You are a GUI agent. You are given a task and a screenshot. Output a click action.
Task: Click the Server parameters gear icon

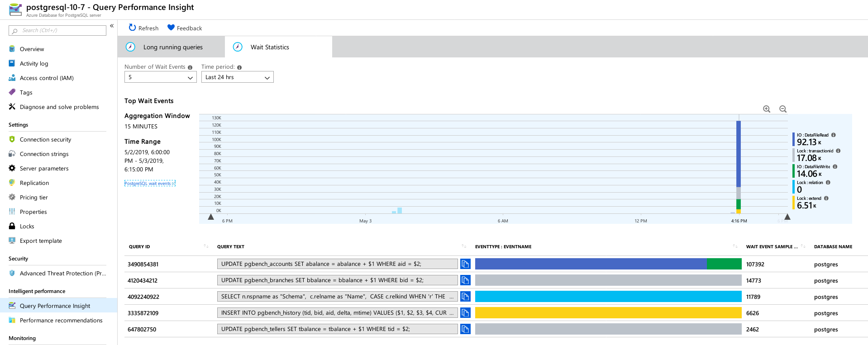[x=12, y=168]
